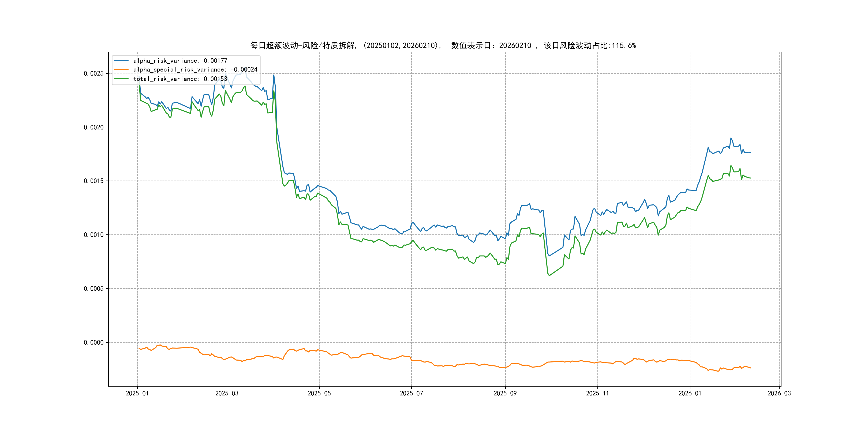868x434 pixels.
Task: Click the alpha_special_risk_variance: -0.00024 legend text
Action: (195, 70)
